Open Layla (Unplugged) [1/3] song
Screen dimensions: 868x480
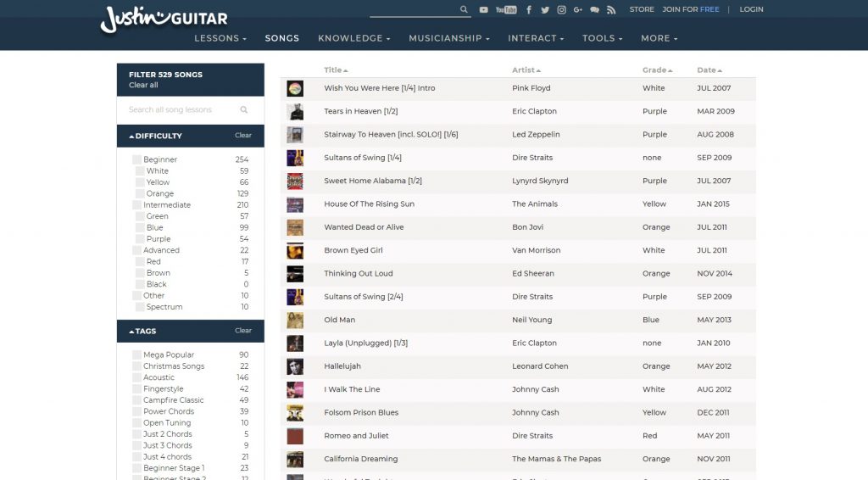[x=366, y=343]
